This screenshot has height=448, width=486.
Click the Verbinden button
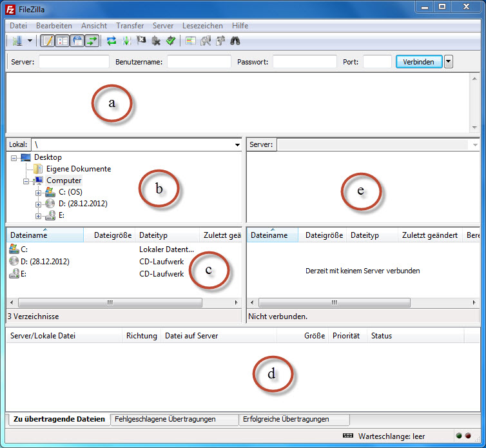[419, 62]
